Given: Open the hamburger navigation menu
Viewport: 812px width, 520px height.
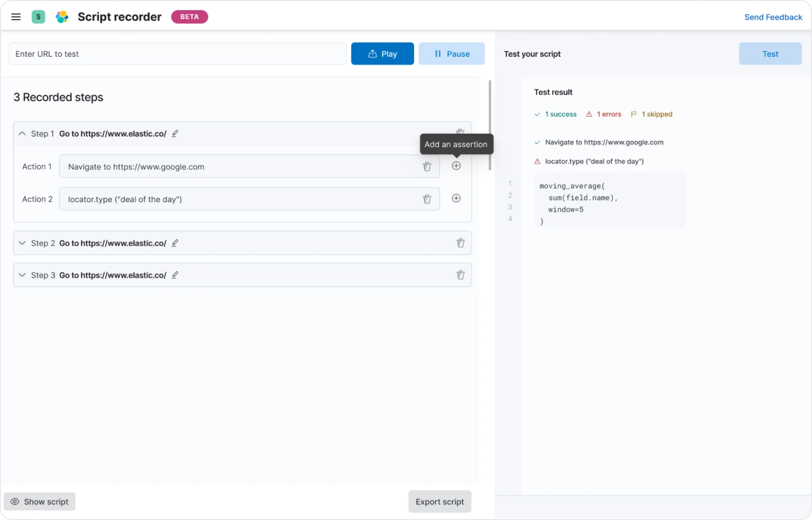Looking at the screenshot, I should coord(16,17).
